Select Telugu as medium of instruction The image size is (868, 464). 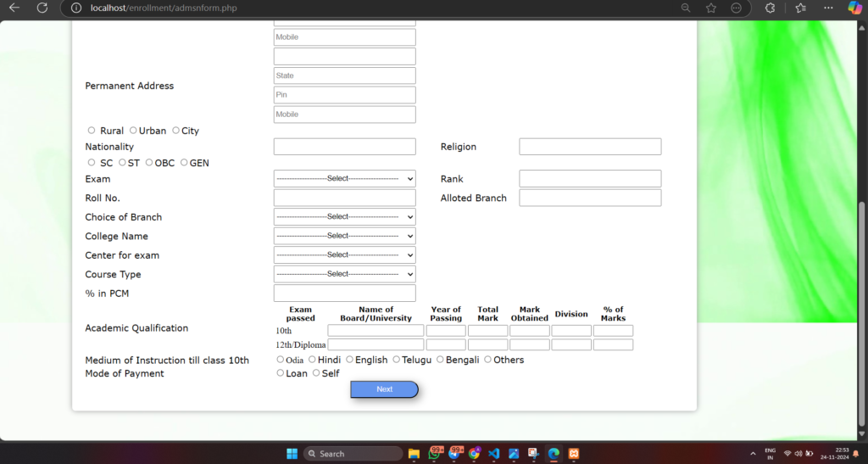pos(396,360)
